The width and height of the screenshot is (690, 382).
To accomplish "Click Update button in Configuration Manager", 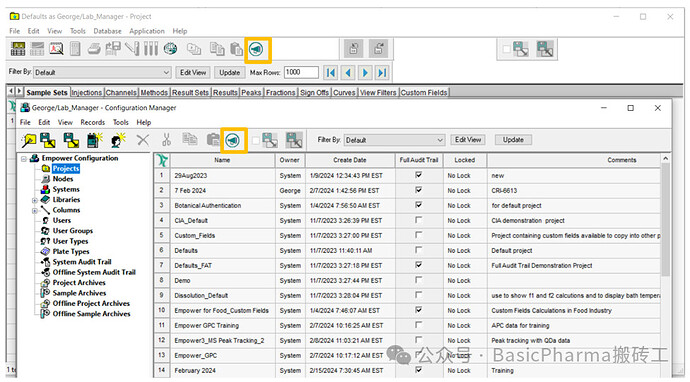I will coord(513,140).
